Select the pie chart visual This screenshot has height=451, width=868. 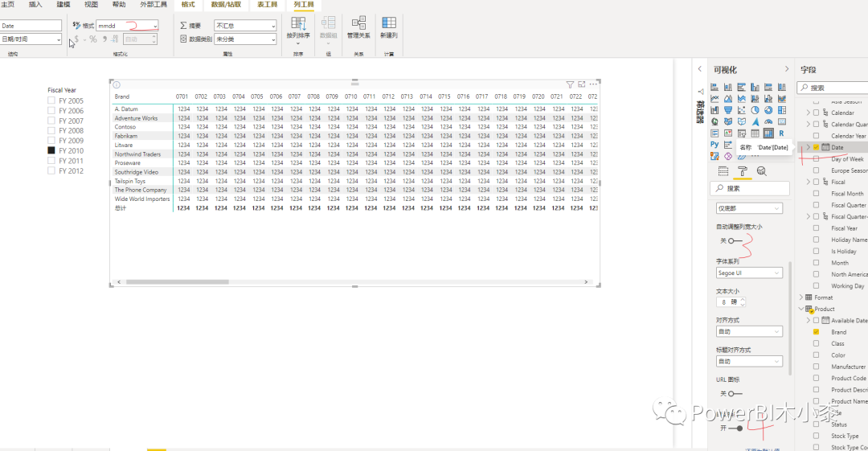[x=755, y=110]
